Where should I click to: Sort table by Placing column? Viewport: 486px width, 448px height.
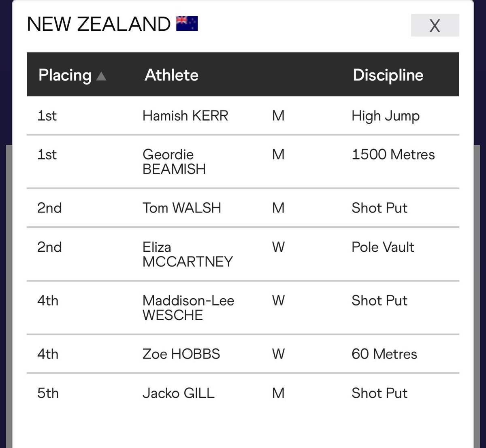[65, 75]
